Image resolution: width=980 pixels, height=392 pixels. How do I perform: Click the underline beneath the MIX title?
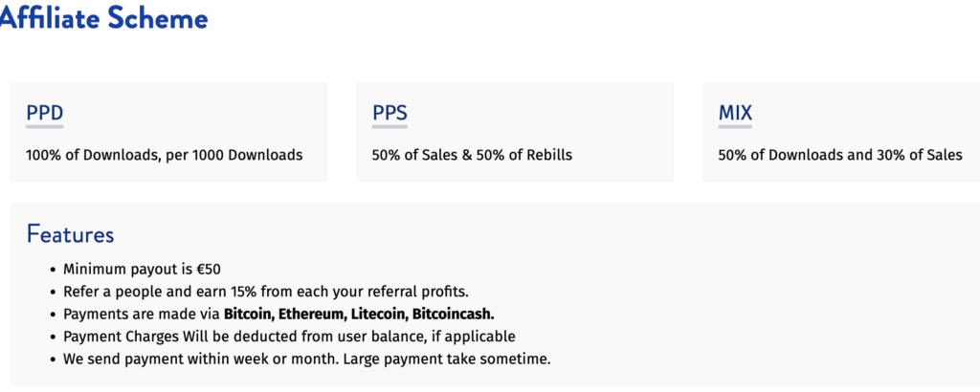click(x=735, y=126)
